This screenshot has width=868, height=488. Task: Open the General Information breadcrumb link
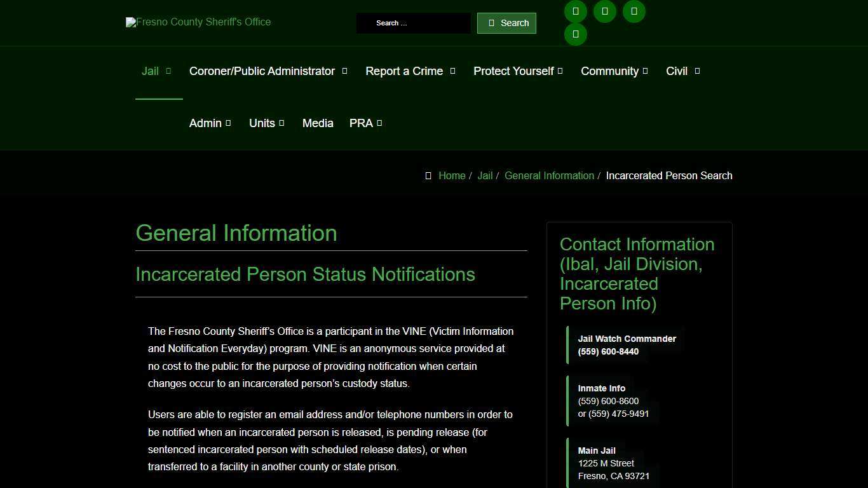[x=549, y=175]
